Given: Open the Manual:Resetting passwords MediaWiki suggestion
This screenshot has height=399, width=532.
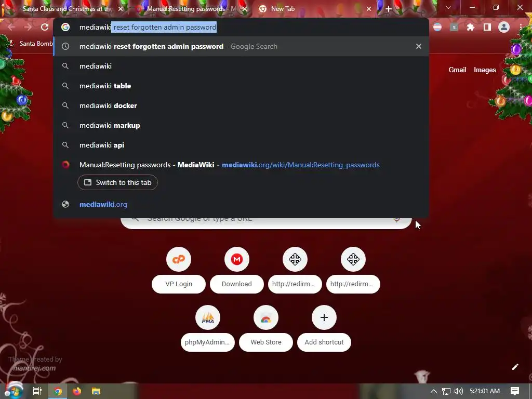Looking at the screenshot, I should click(x=229, y=165).
